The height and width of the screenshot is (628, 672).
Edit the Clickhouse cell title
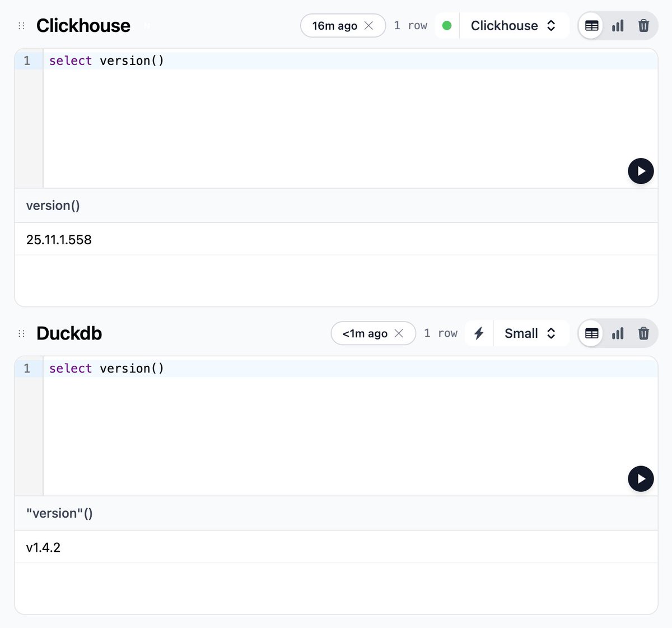coord(83,26)
